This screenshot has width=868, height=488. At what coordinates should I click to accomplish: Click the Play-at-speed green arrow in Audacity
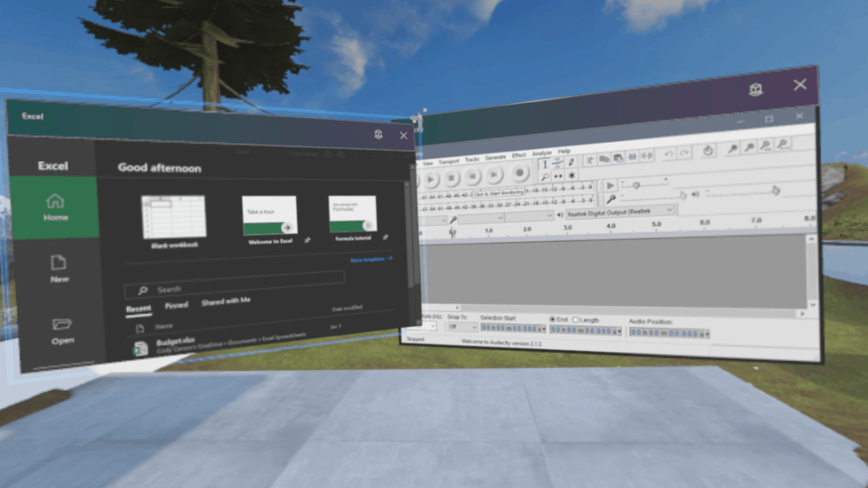coord(610,186)
